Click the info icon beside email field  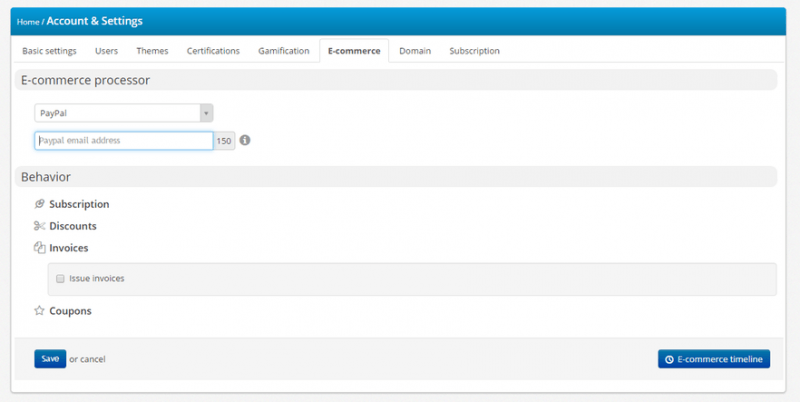click(245, 141)
